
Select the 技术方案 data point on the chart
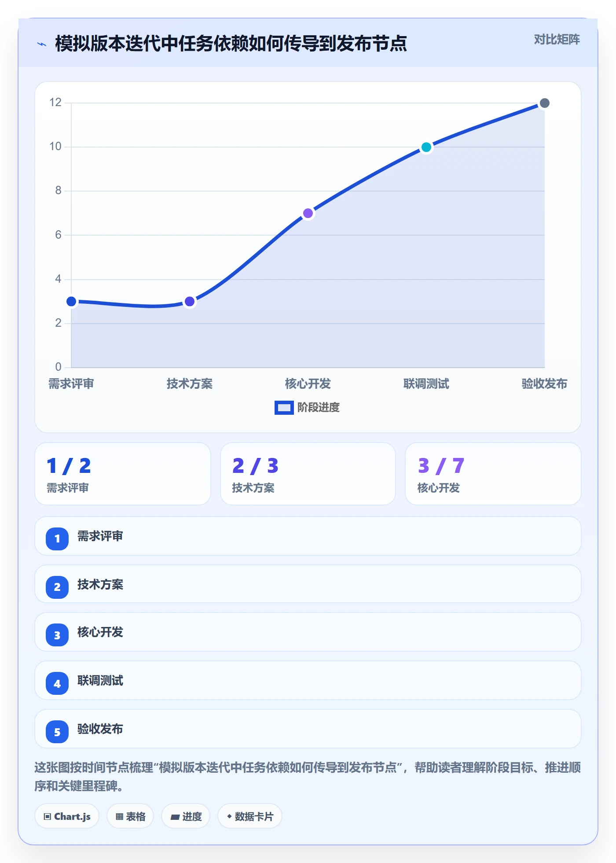click(x=190, y=302)
